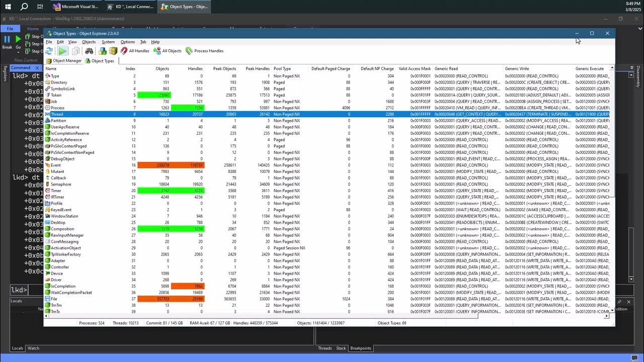Select the IoCompletion row name
Screen dimensions: 644x362
click(63, 286)
